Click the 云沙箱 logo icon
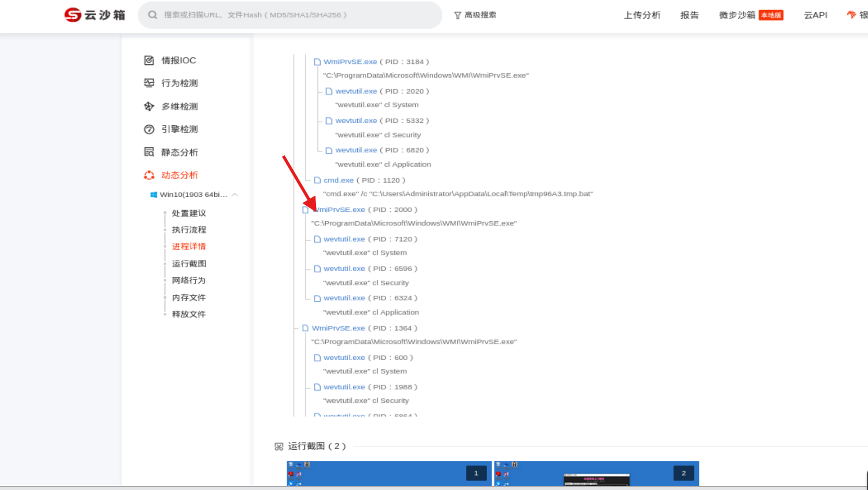868x490 pixels. pyautogui.click(x=73, y=15)
